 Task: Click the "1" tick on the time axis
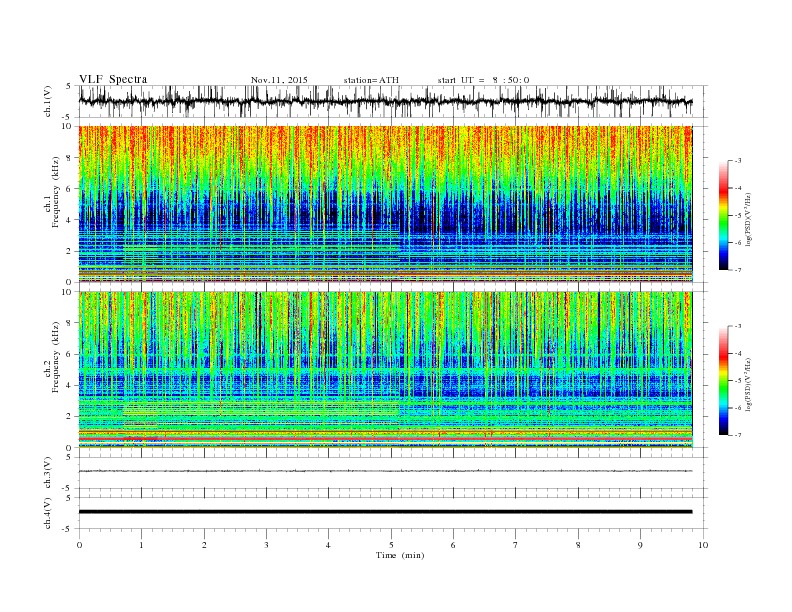141,545
